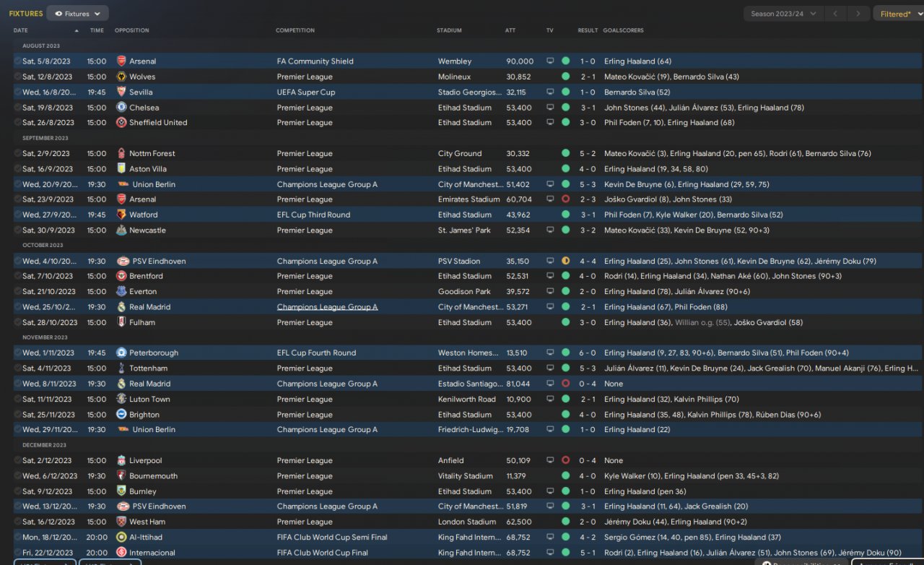
Task: Select the Sat, 21/10/2023 fixture date
Action: [x=49, y=292]
